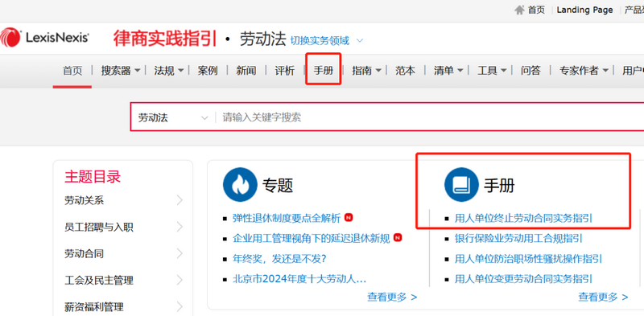Click the chevron arrow next to 劳动关系
Screen dimensions: 644x316
click(x=180, y=200)
